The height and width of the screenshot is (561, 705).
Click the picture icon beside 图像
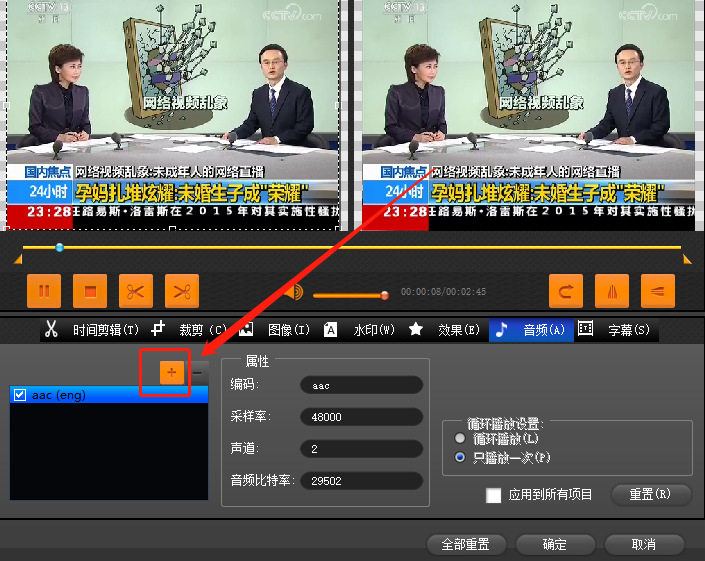[x=246, y=329]
